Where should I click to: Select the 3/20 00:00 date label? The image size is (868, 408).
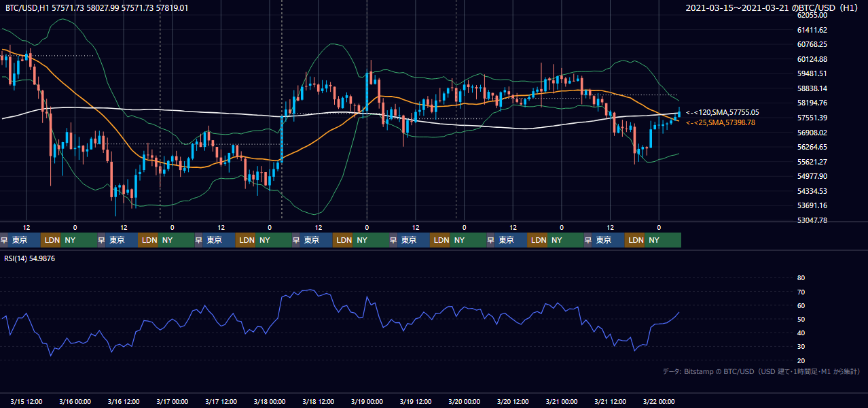point(465,401)
